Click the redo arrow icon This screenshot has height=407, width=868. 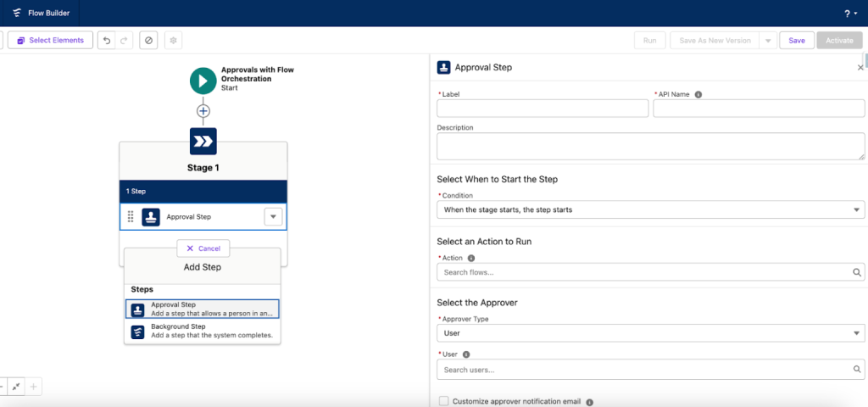(124, 41)
